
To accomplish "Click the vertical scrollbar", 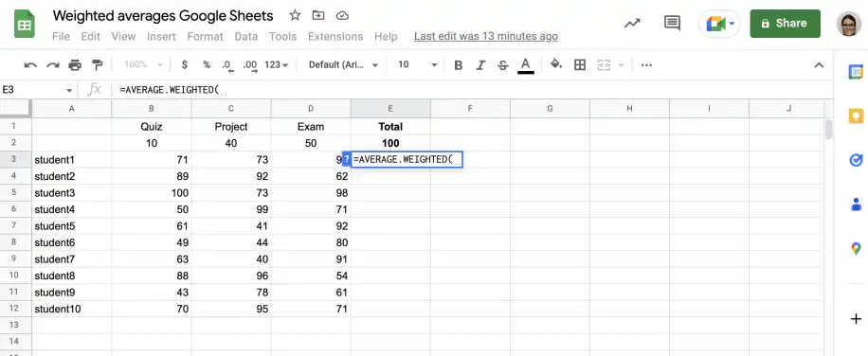I will coord(828,130).
